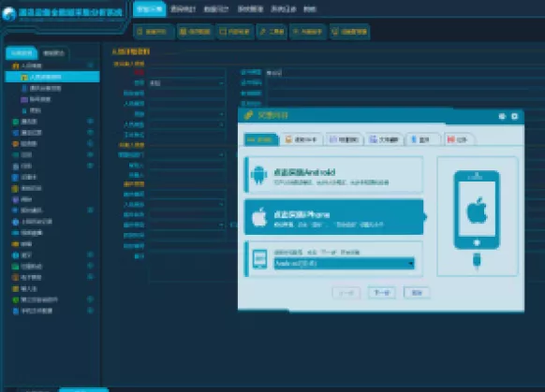Toggle the round button beside the last tree item
The width and height of the screenshot is (545, 392).
point(91,311)
